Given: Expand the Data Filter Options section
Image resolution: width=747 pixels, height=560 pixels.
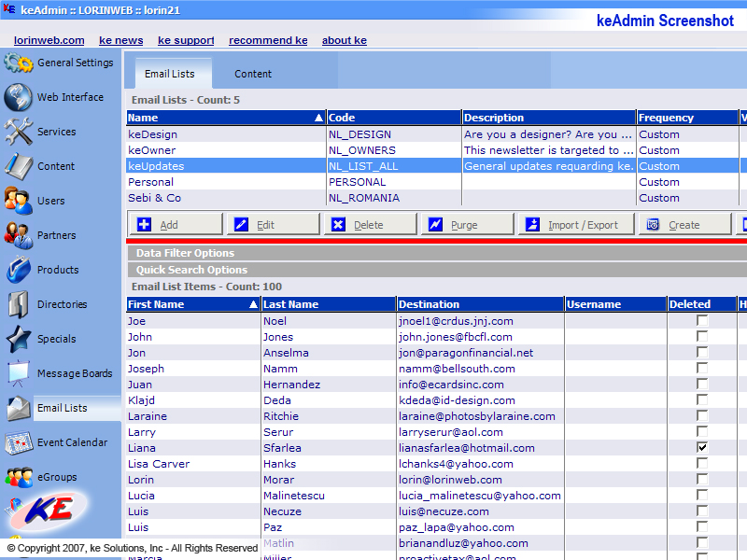Looking at the screenshot, I should (x=437, y=253).
